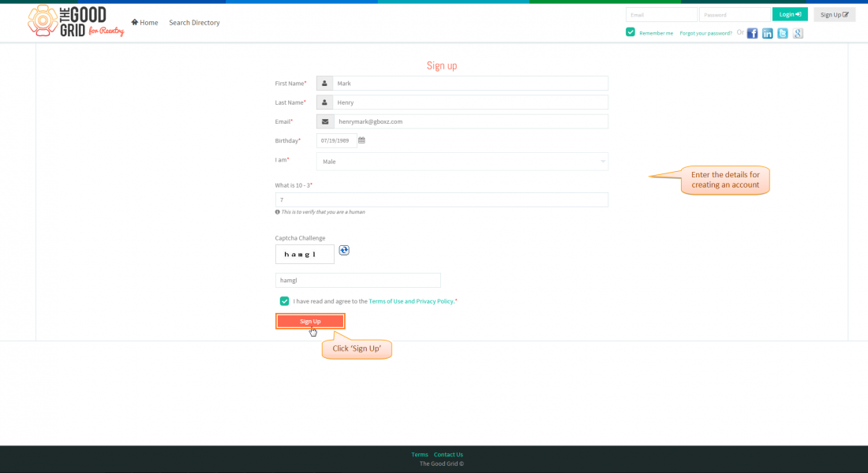Go to the Home menu item
Viewport: 868px width, 473px height.
pos(144,23)
